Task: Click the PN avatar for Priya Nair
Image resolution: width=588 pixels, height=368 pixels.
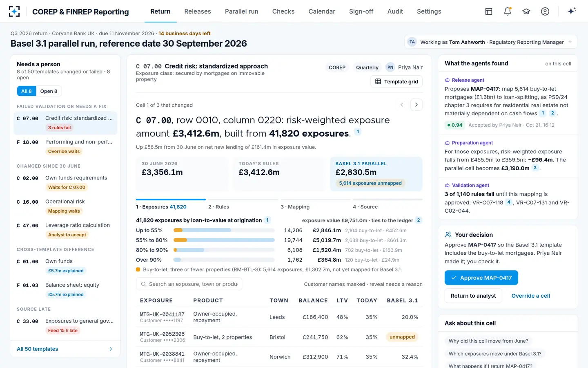Action: coord(390,67)
